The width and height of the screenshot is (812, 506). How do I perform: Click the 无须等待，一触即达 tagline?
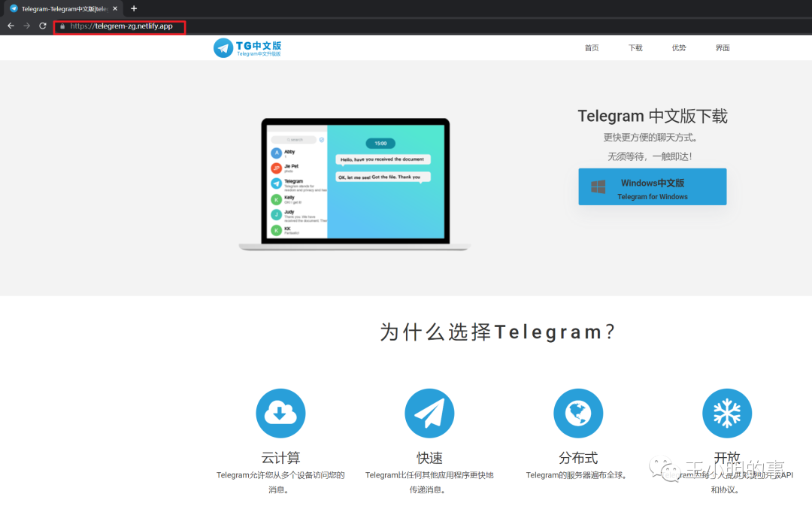tap(650, 156)
